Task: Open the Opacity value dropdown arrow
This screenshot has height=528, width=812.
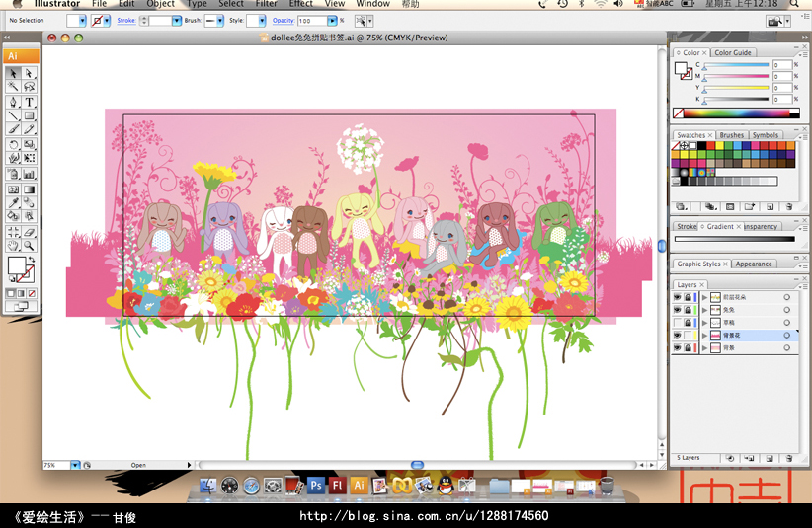Action: (332, 21)
